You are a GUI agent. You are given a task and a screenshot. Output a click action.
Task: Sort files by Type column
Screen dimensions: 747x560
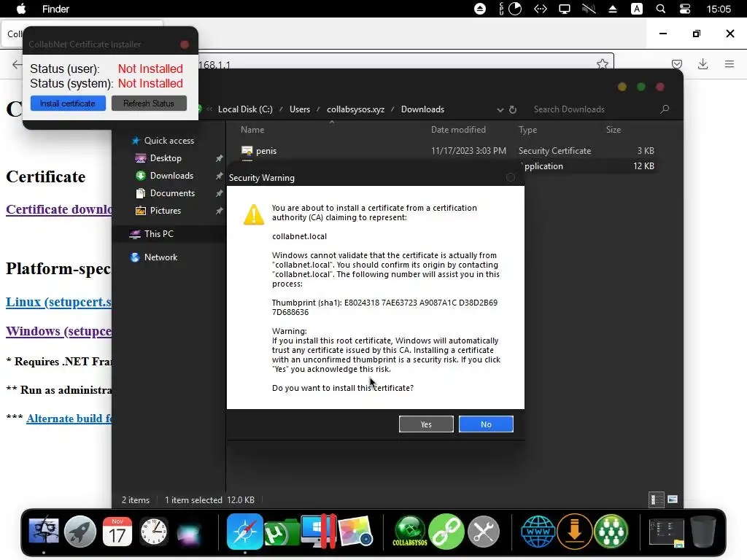point(527,130)
